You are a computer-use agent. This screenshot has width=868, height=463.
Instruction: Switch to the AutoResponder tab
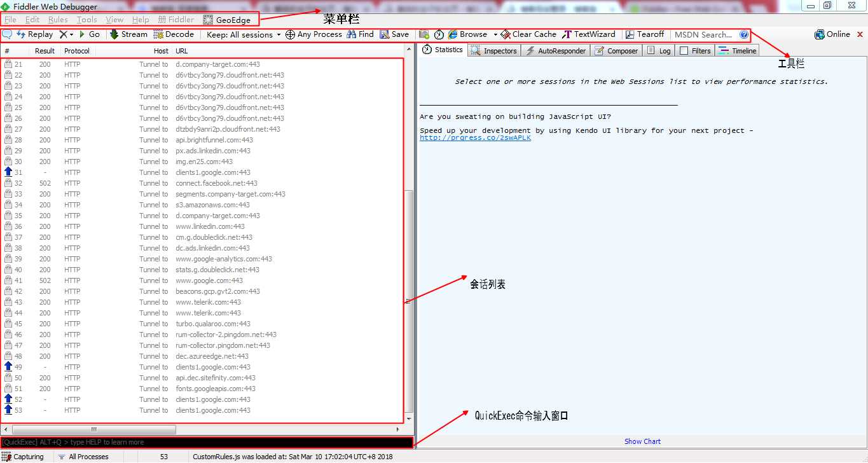[x=556, y=51]
